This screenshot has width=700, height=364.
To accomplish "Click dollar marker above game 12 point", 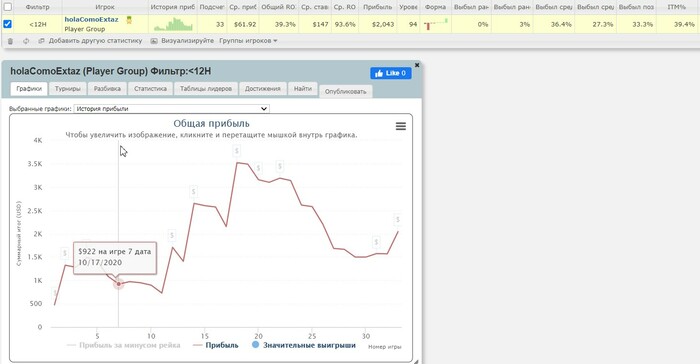I will pos(172,235).
